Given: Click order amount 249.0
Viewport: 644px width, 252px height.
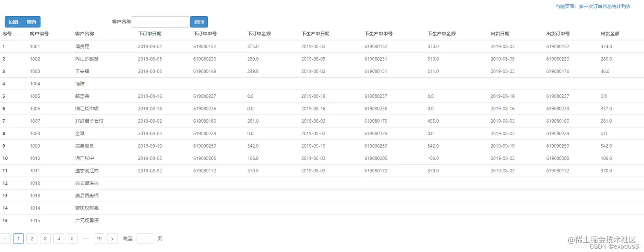Looking at the screenshot, I should click(x=253, y=71).
